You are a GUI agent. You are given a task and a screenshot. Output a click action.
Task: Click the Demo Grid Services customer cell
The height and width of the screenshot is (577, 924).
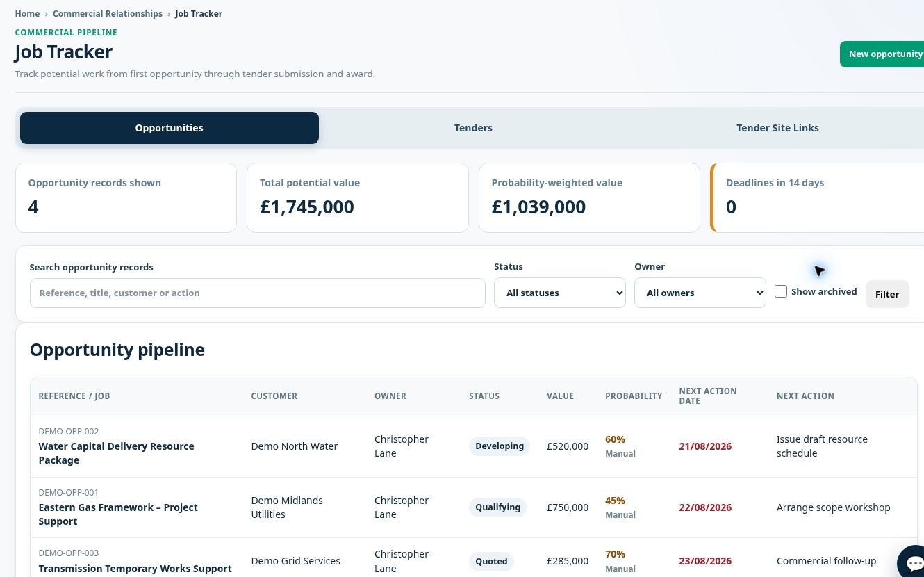[x=296, y=561]
